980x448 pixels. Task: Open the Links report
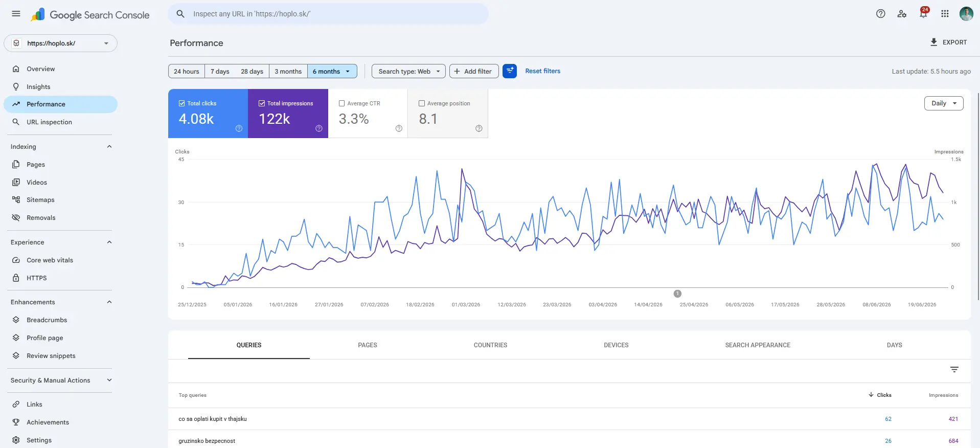tap(60, 404)
